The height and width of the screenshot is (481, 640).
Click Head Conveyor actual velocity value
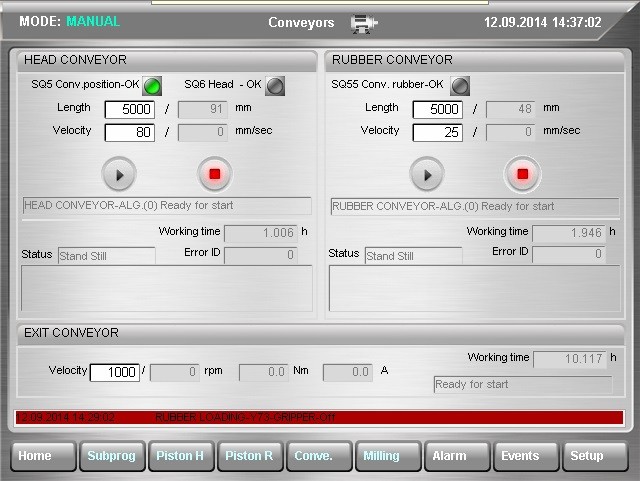[x=203, y=132]
